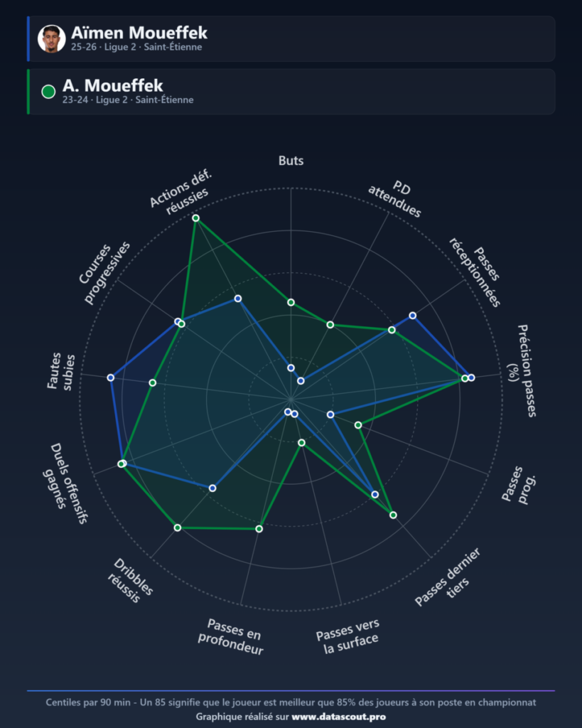Image resolution: width=582 pixels, height=728 pixels.
Task: Click the green circle legend icon
Action: click(48, 92)
